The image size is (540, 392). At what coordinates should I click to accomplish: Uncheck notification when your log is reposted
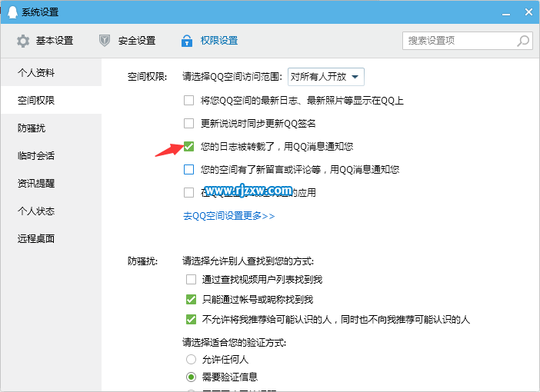click(188, 147)
